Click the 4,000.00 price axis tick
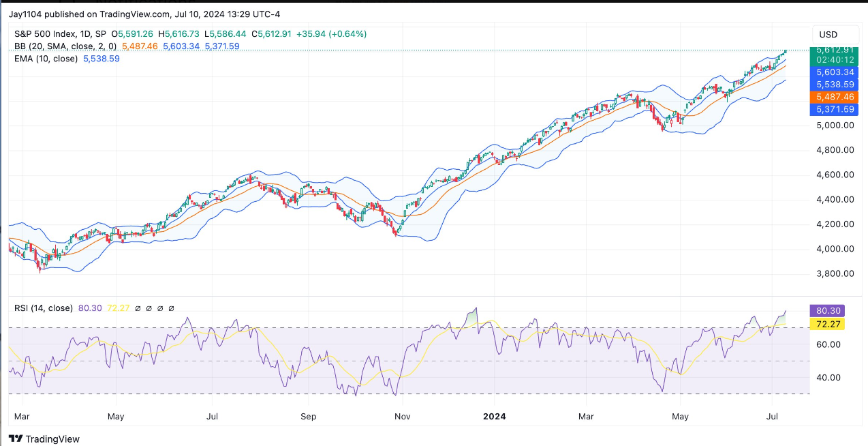Screen dimensions: 868x446 pos(834,249)
